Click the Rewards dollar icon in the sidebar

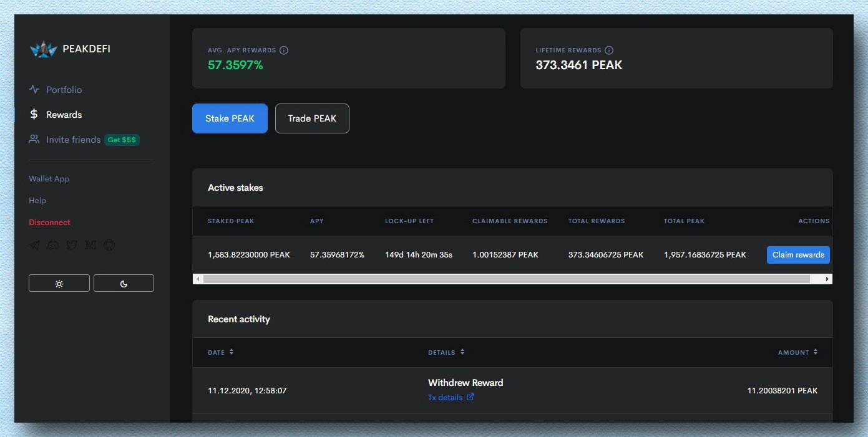(x=34, y=114)
